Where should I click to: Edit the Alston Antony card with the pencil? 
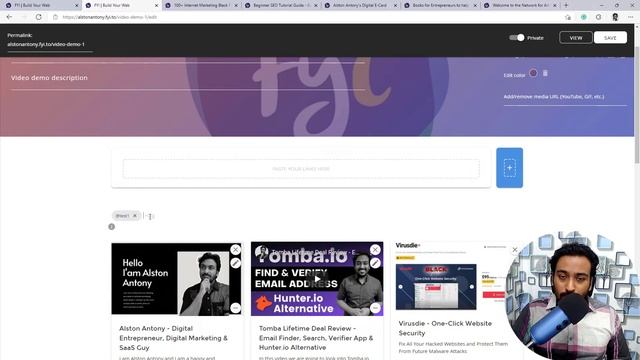[235, 263]
